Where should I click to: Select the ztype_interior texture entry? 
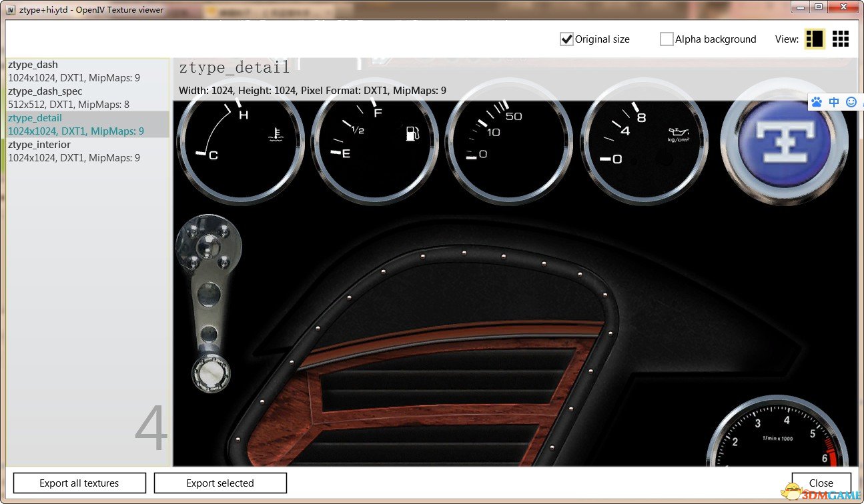tap(87, 151)
